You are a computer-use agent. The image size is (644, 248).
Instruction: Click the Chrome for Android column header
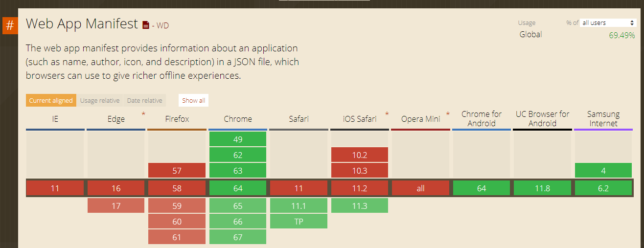pyautogui.click(x=482, y=118)
